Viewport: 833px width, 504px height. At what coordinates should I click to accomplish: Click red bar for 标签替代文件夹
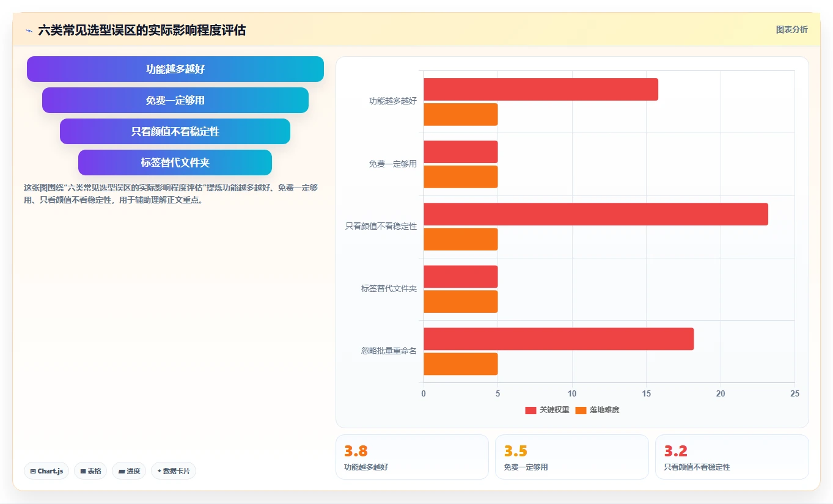(x=461, y=276)
